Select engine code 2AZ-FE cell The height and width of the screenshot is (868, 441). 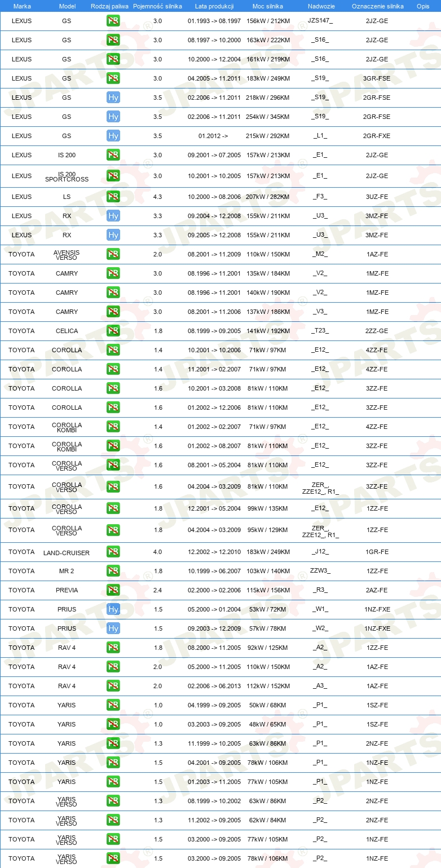coord(377,590)
